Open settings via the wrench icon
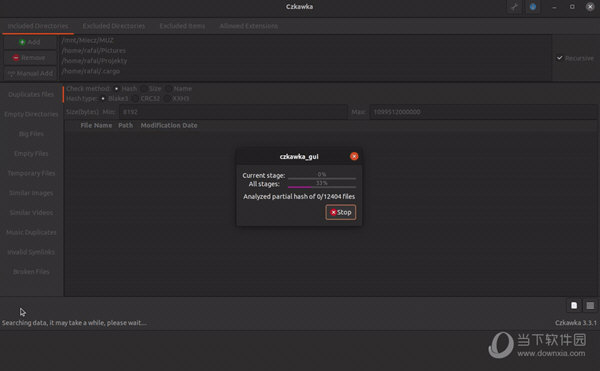This screenshot has width=600, height=371. pyautogui.click(x=514, y=7)
